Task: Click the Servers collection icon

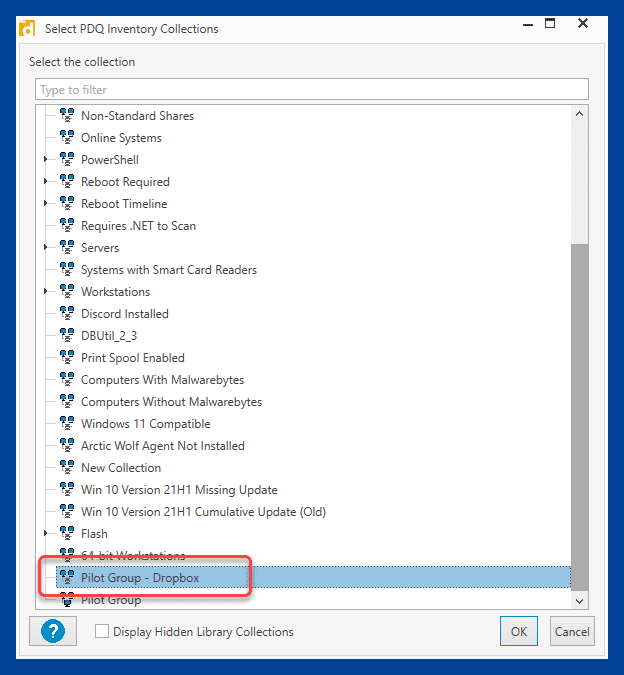Action: [x=67, y=247]
